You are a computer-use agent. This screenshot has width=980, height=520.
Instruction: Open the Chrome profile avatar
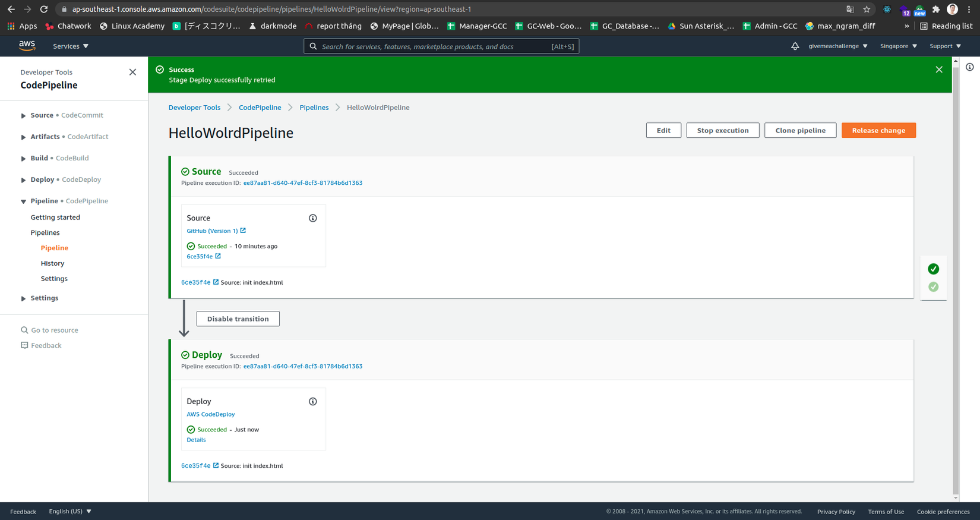tap(953, 9)
